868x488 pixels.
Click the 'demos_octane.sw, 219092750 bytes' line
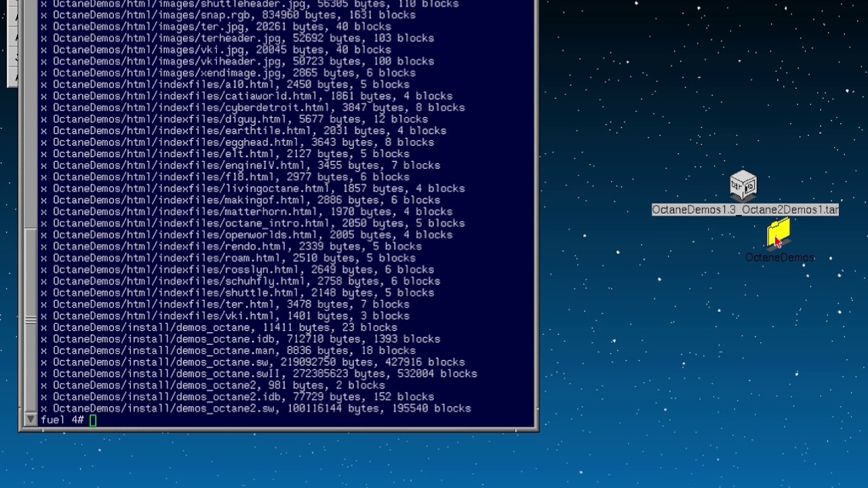pyautogui.click(x=252, y=363)
